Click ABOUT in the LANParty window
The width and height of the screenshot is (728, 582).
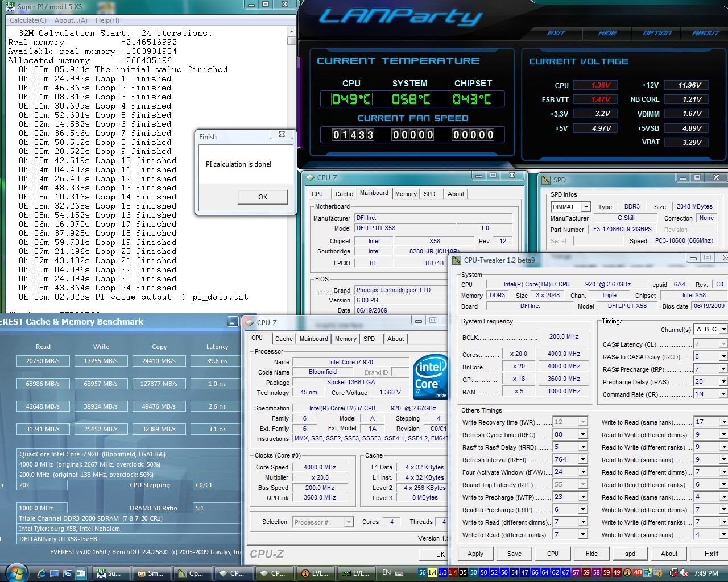tap(705, 33)
